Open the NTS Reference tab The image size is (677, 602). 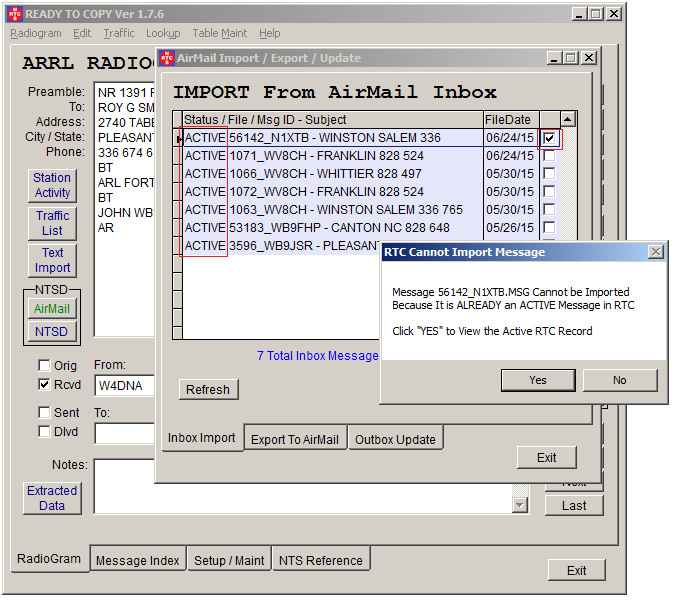point(321,560)
